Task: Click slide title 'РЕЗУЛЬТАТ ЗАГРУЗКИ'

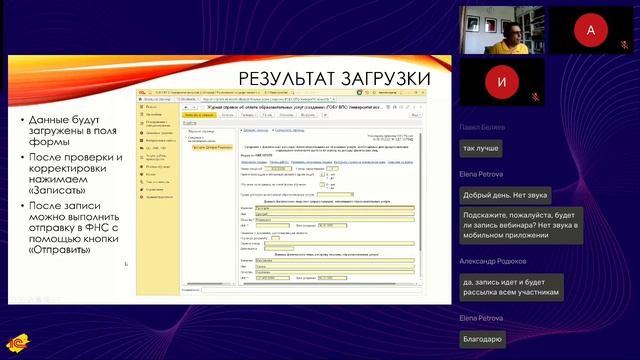Action: [334, 79]
